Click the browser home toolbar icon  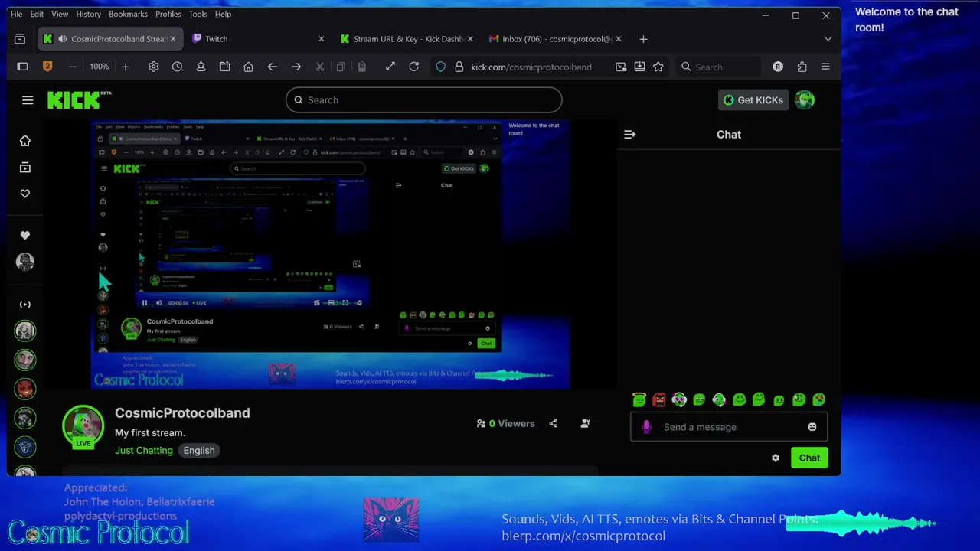coord(248,67)
